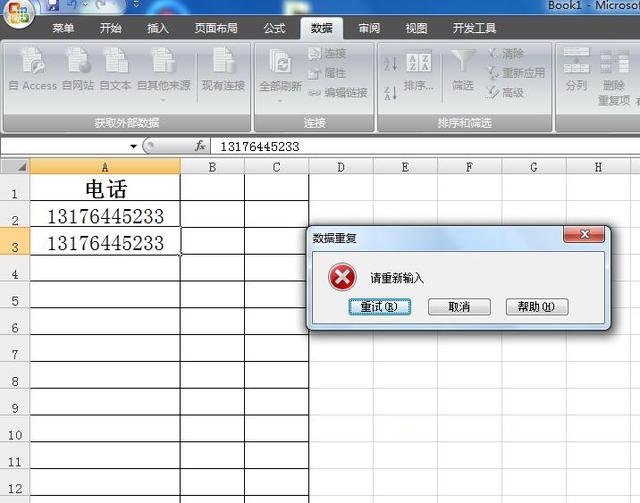Select column A header

pos(105,167)
